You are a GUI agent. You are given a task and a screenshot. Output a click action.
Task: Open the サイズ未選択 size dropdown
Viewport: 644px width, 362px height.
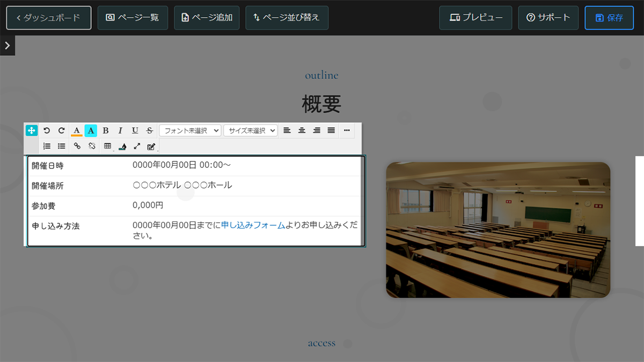pyautogui.click(x=250, y=130)
